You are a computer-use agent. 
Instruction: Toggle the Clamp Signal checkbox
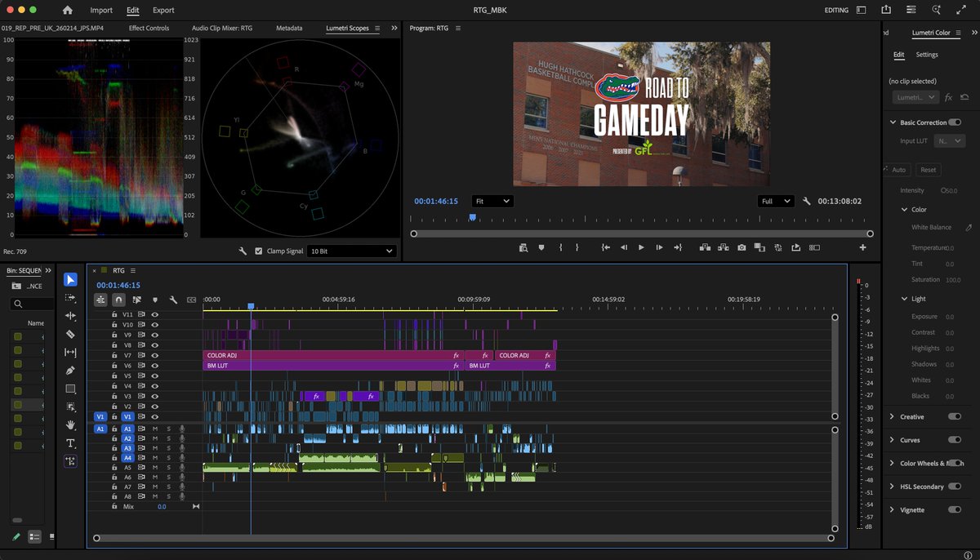[x=259, y=251]
